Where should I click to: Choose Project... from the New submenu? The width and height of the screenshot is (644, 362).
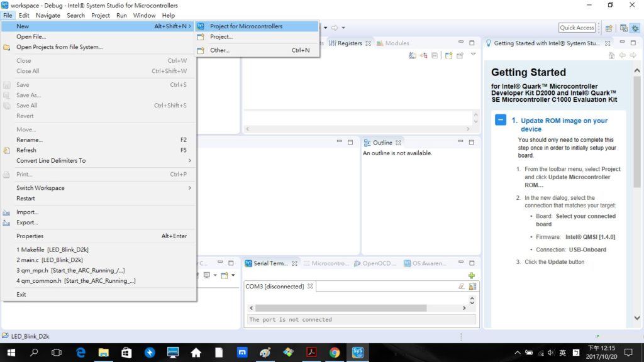tap(257, 37)
